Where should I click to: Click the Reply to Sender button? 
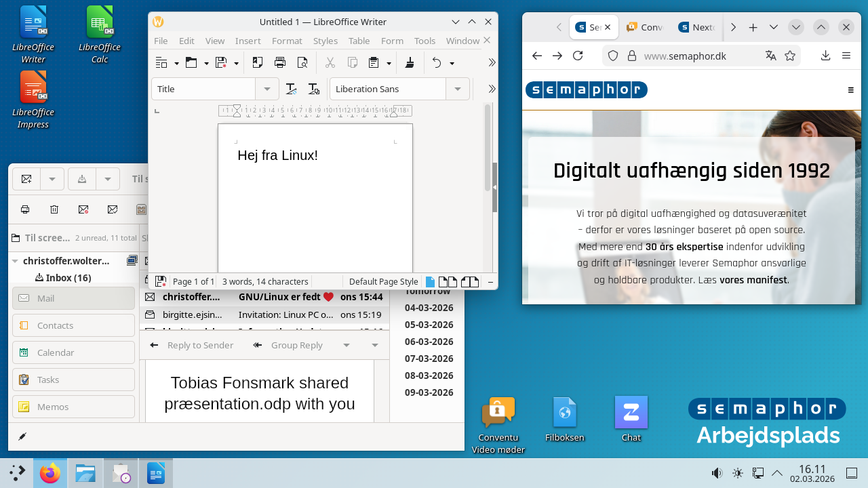coord(192,345)
